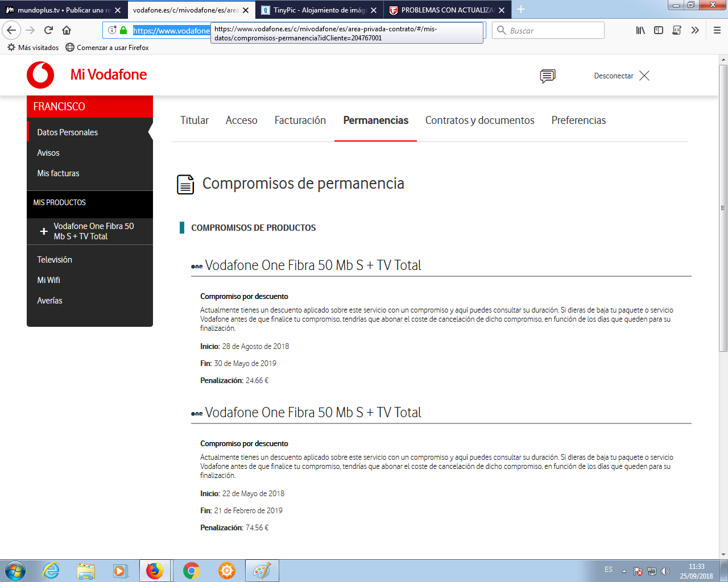
Task: Click the Vodafone logo icon
Action: click(x=40, y=75)
